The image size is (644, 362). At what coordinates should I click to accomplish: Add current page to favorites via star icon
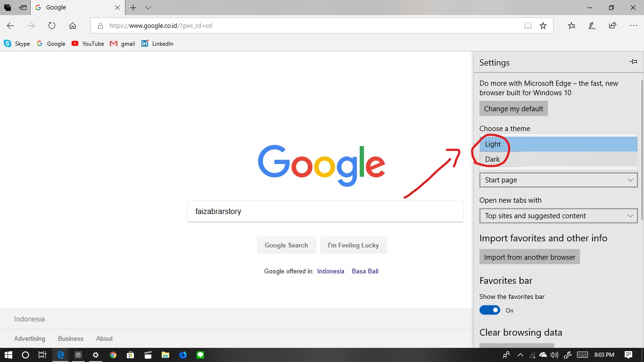click(x=543, y=26)
